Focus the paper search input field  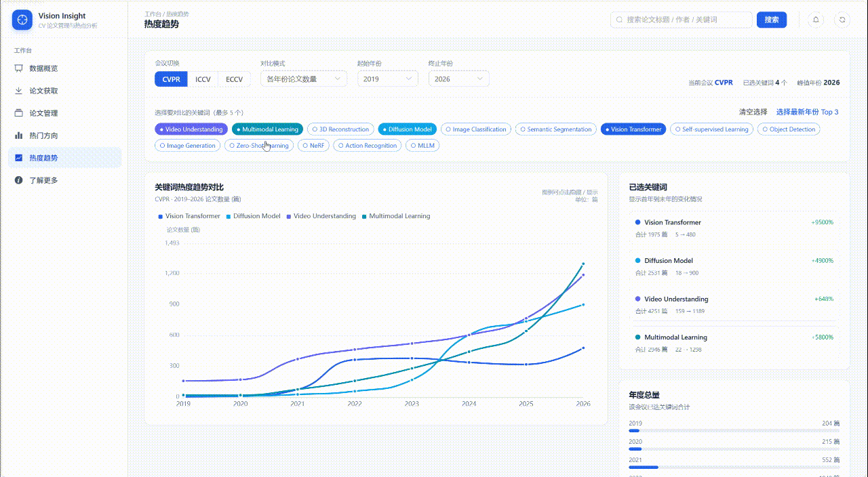click(680, 20)
